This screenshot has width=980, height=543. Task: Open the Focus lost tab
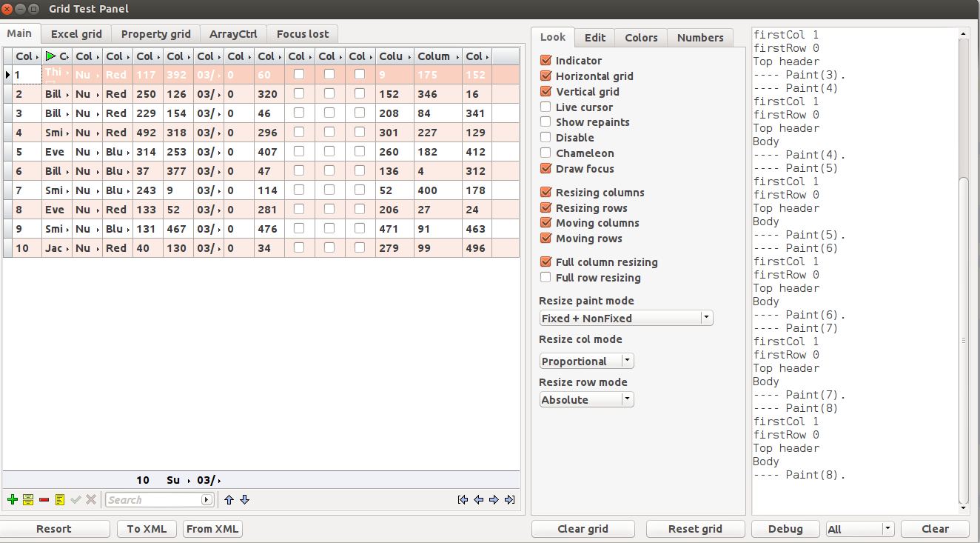303,34
